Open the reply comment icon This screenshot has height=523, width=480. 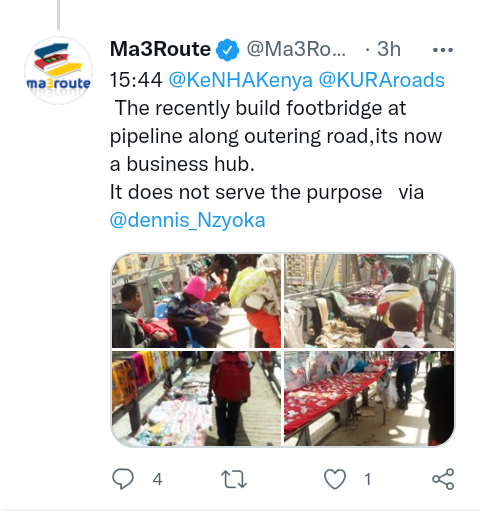(123, 479)
